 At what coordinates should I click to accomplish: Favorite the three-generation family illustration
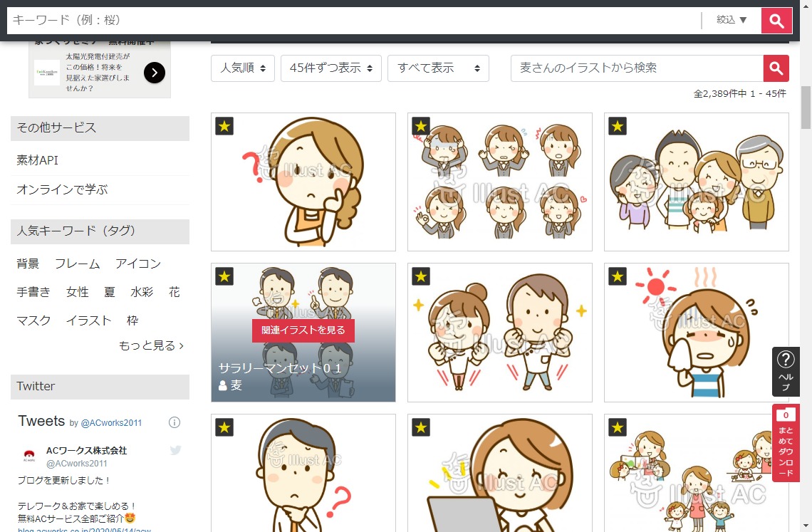coord(618,126)
